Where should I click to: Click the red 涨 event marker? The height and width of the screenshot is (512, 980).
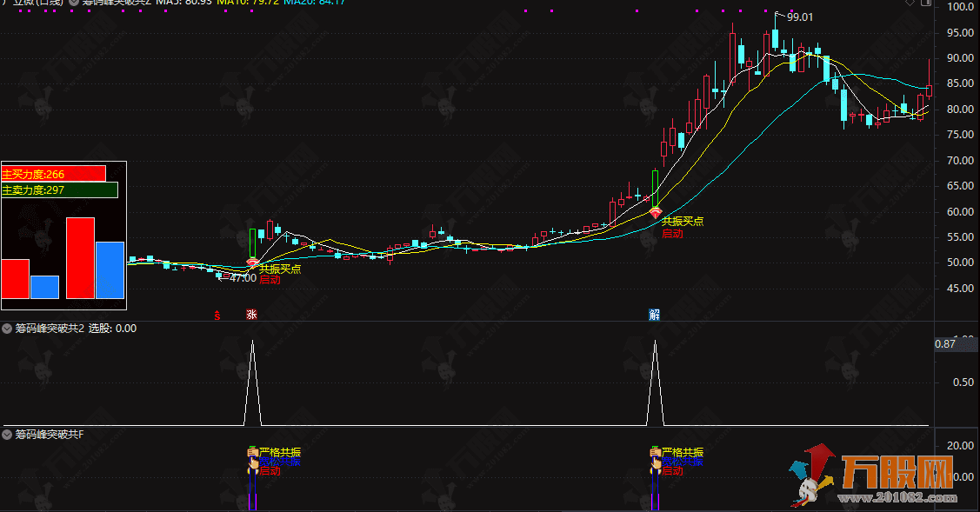(x=252, y=315)
